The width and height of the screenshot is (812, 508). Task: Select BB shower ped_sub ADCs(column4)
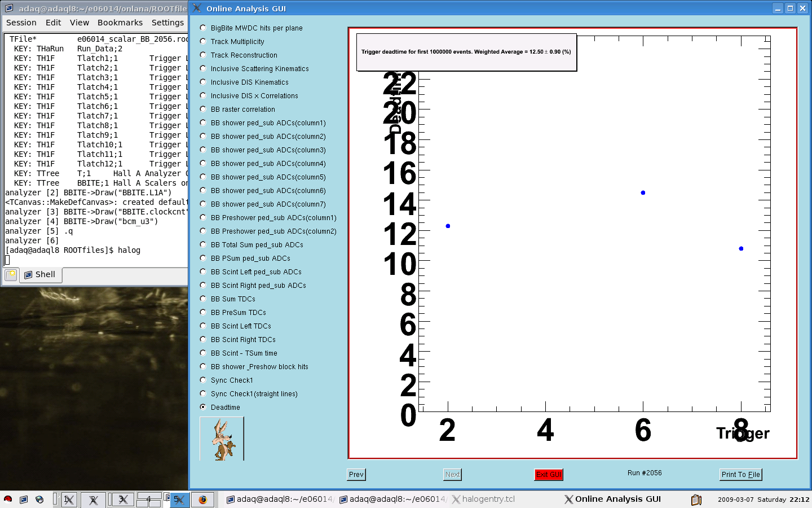(263, 163)
